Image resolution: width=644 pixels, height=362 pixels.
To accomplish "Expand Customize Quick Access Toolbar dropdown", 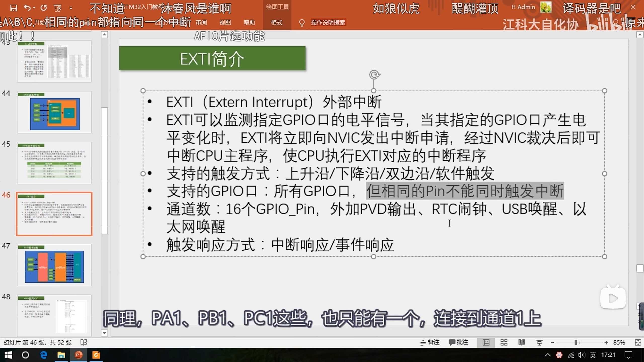I will (71, 8).
